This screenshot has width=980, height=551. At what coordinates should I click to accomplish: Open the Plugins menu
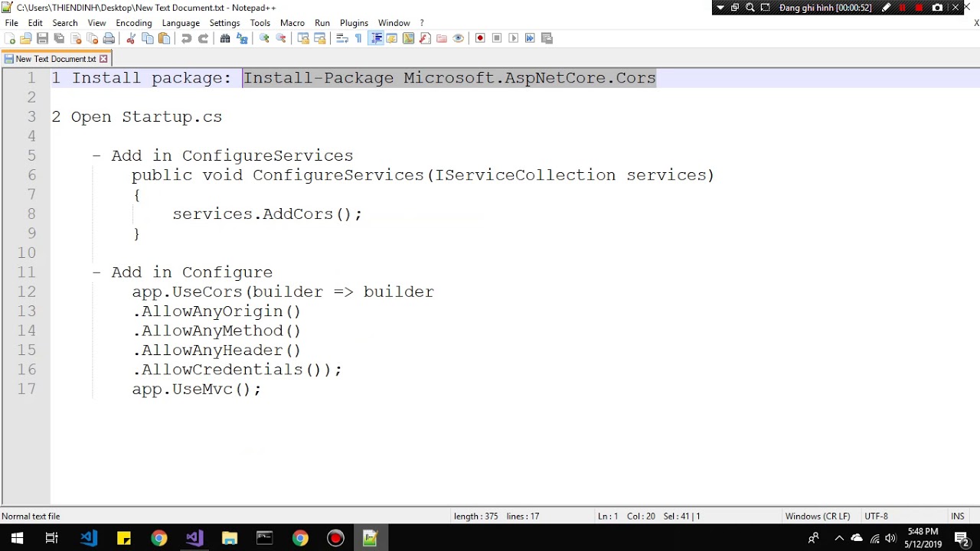[354, 23]
